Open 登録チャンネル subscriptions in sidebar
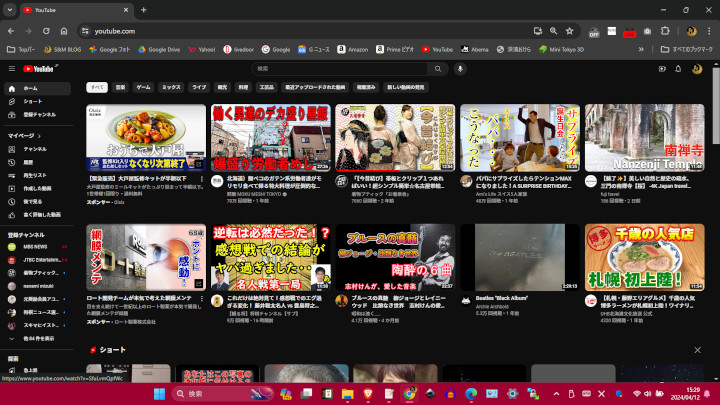Screen dimensions: 720x405 [38, 115]
